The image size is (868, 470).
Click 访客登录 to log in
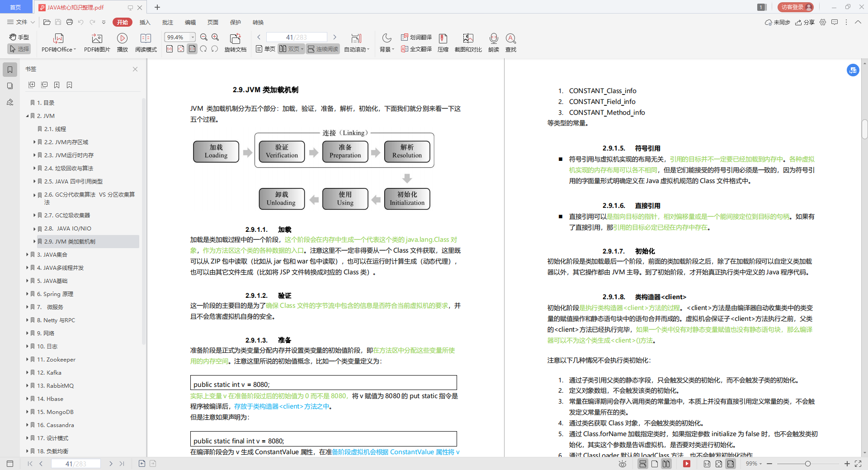point(795,7)
